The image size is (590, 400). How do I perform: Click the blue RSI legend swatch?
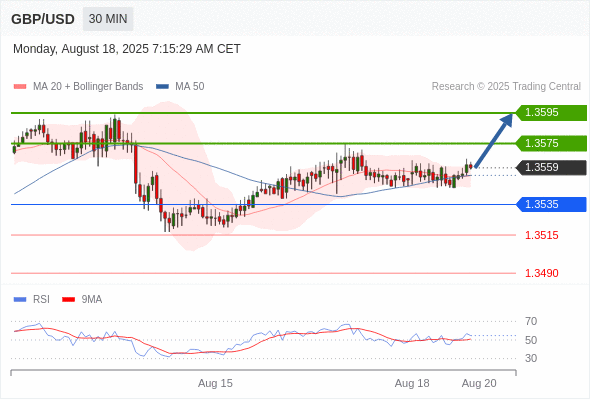click(20, 300)
